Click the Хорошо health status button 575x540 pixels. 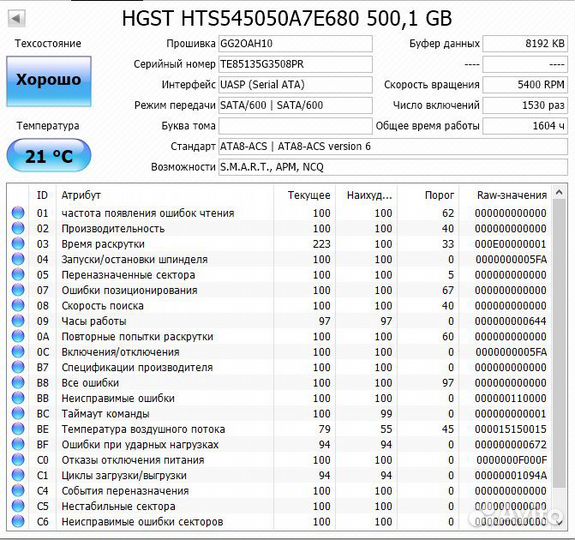click(x=49, y=81)
